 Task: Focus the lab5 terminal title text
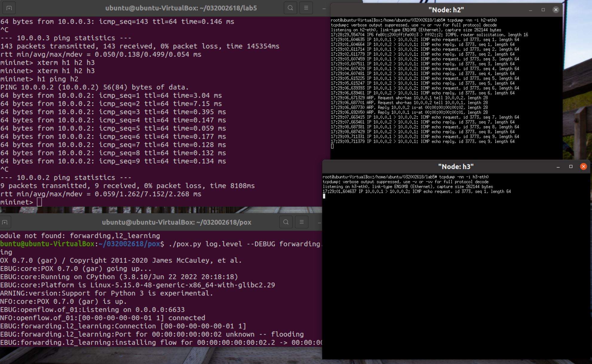coord(181,8)
